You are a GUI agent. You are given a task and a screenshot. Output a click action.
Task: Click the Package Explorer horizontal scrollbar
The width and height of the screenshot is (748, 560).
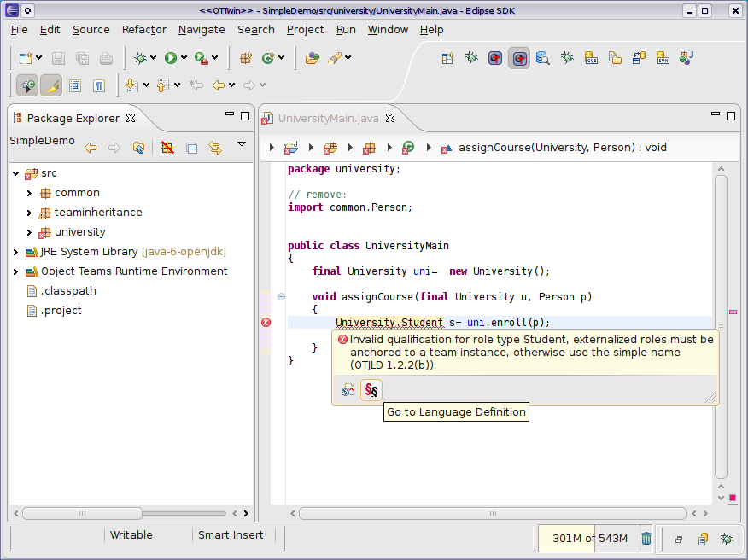point(82,513)
